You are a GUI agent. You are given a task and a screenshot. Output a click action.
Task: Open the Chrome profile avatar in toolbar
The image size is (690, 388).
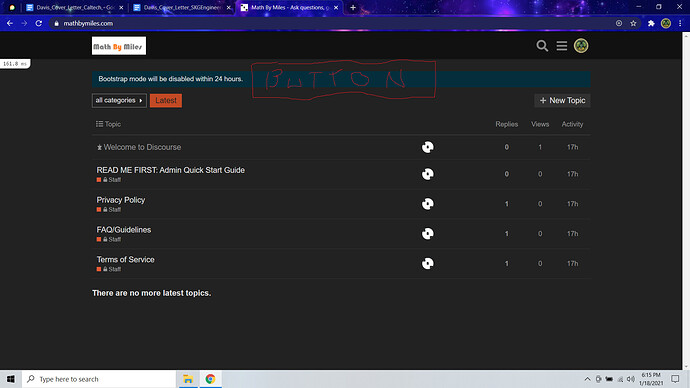click(666, 23)
